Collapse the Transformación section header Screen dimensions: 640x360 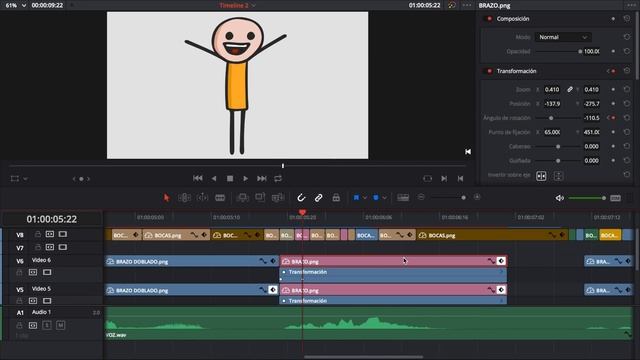click(516, 71)
